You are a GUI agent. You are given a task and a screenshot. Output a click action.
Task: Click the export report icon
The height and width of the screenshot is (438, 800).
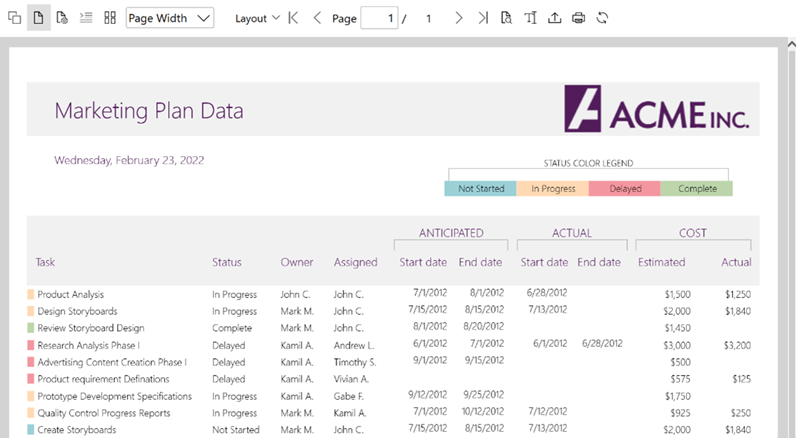pos(554,18)
